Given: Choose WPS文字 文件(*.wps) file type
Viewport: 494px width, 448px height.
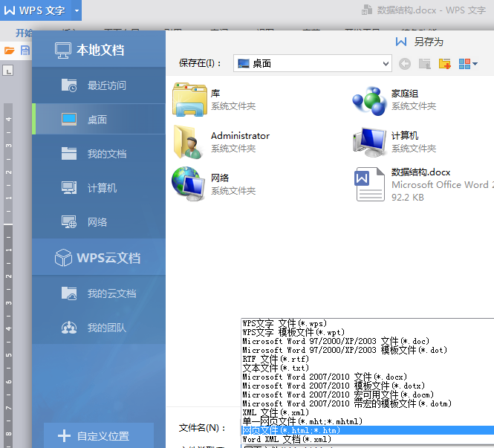Looking at the screenshot, I should pyautogui.click(x=368, y=323).
